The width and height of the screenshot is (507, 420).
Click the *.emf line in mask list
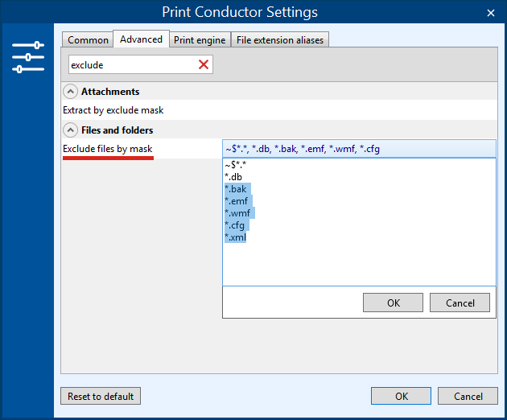point(237,201)
